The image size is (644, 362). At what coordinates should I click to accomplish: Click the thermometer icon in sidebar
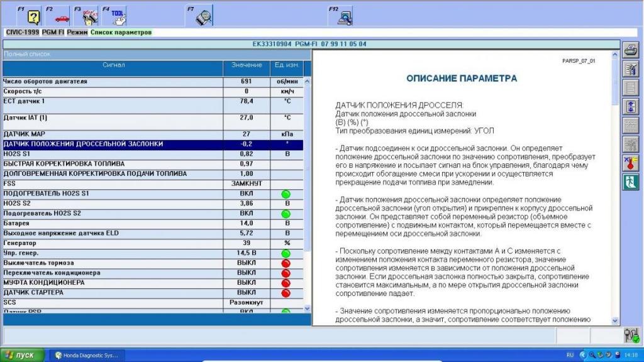pyautogui.click(x=631, y=163)
